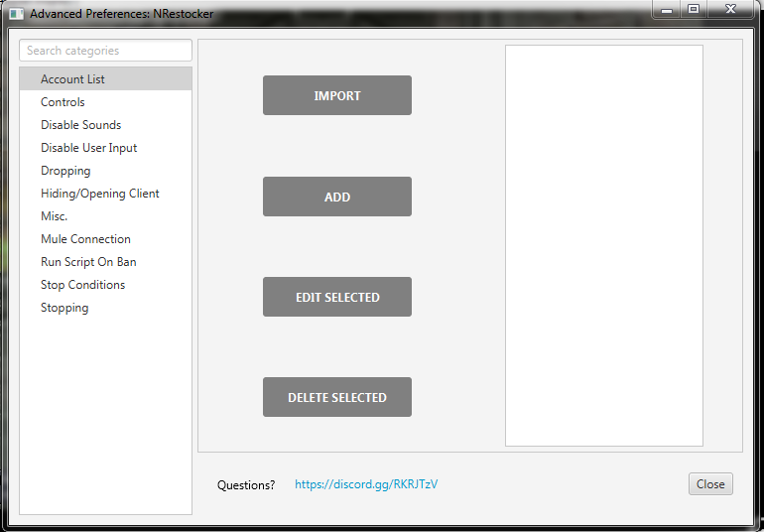This screenshot has height=532, width=764.
Task: Go to Dropping preferences
Action: [x=106, y=171]
